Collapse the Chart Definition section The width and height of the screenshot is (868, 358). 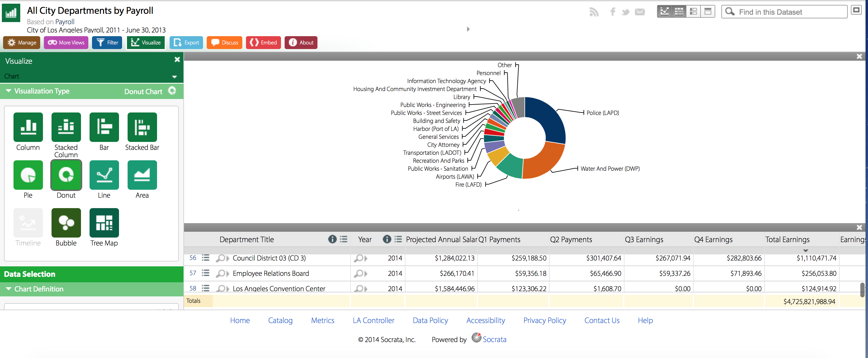tap(9, 289)
